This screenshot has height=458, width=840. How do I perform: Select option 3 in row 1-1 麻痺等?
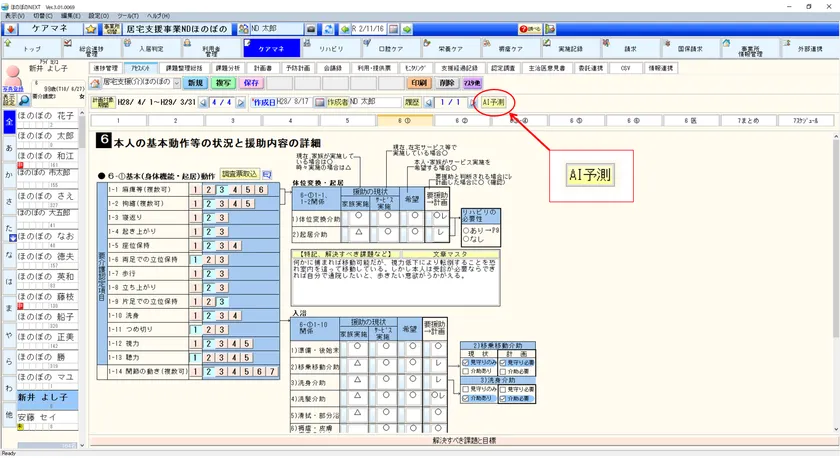click(221, 190)
